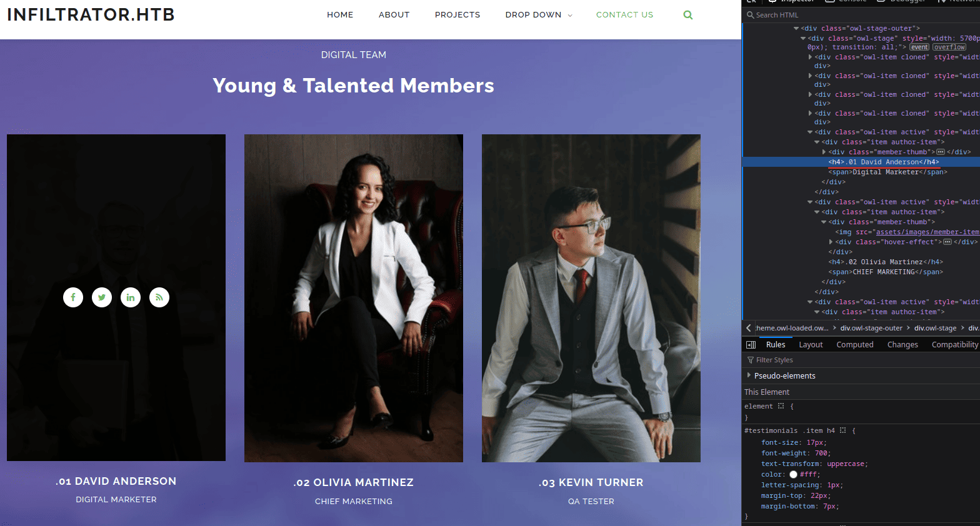Viewport: 980px width, 526px height.
Task: Switch to the Computed tab
Action: pyautogui.click(x=854, y=345)
